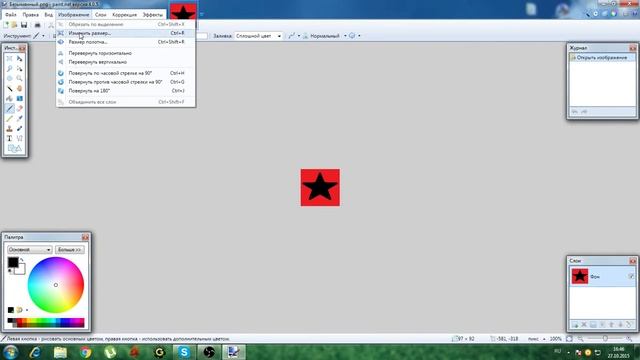Select the Text tool
The image size is (640, 360).
coord(9,138)
